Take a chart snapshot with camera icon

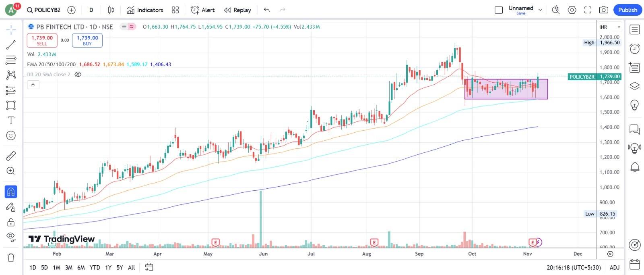603,10
